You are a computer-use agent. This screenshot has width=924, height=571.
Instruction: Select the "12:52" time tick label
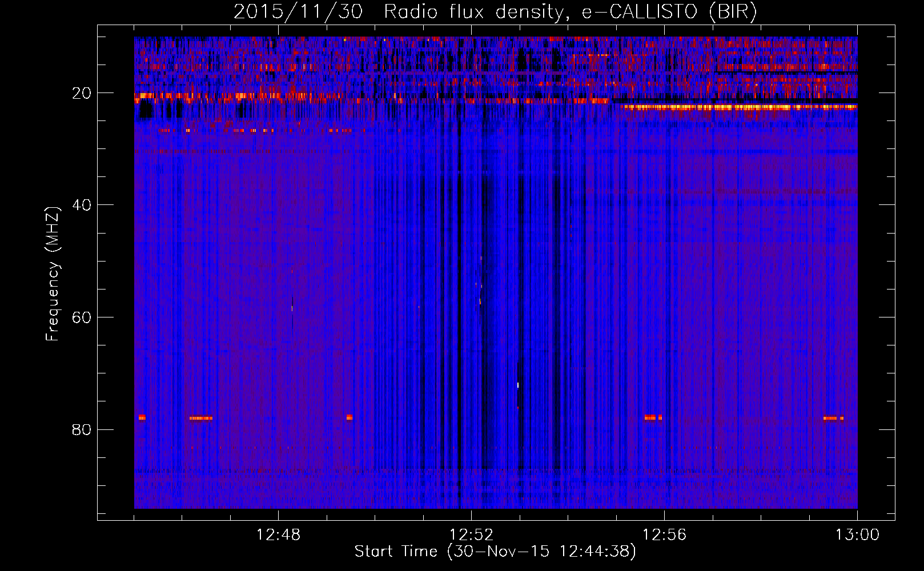(x=472, y=535)
